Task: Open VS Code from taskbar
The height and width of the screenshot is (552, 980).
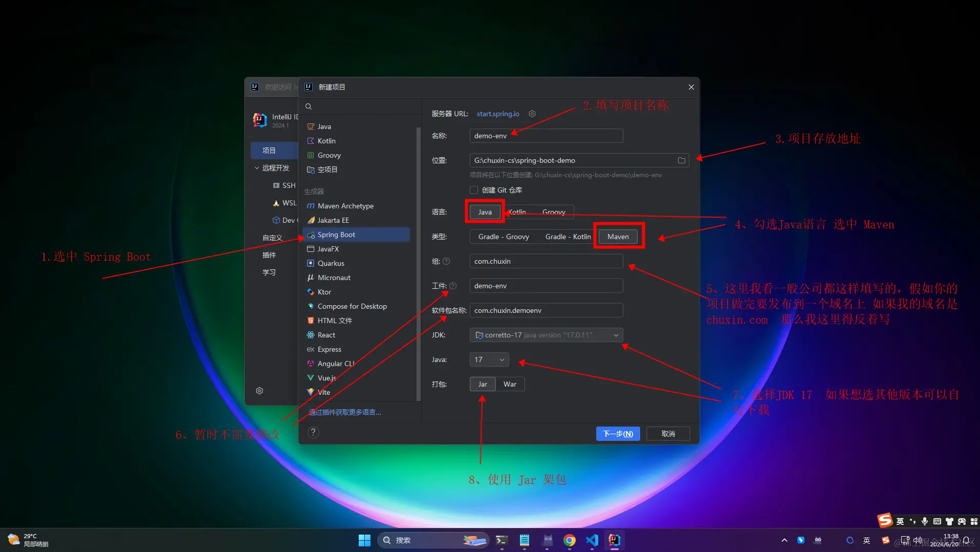Action: [592, 540]
